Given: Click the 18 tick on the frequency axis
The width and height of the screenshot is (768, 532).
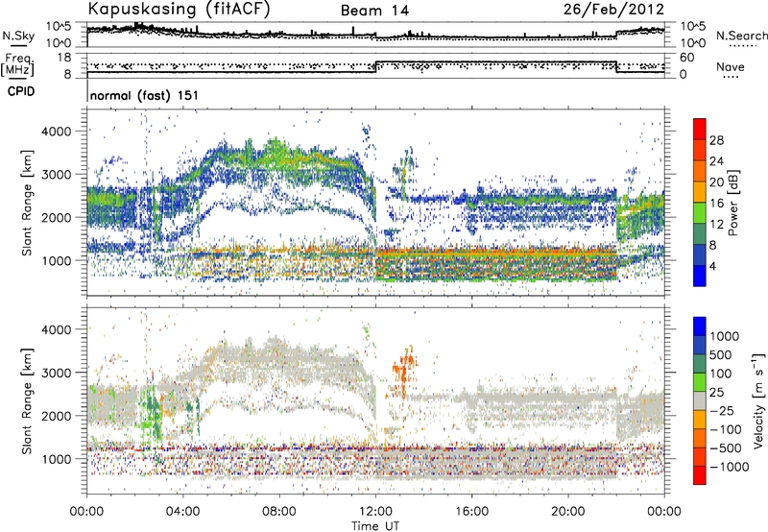Looking at the screenshot, I should (x=65, y=58).
